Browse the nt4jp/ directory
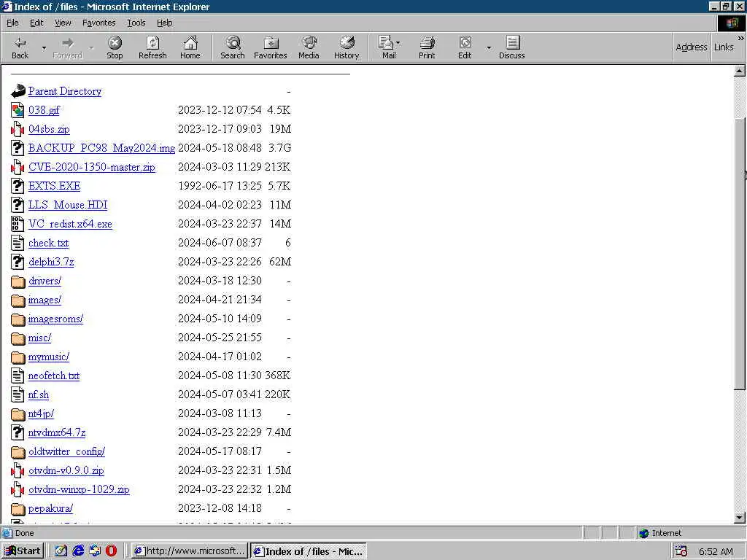Viewport: 747px width, 560px height. (x=41, y=414)
